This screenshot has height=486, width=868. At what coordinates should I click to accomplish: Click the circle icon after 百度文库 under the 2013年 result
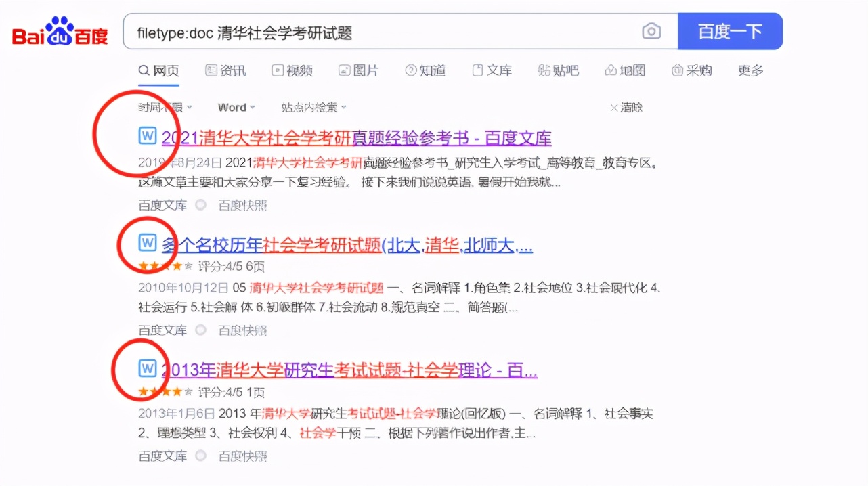201,456
